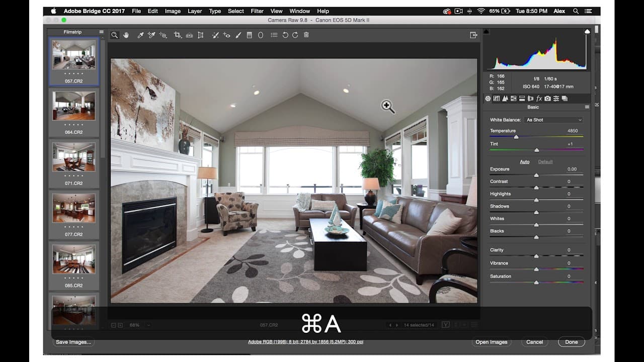Select the Adjustment Brush tool
Image resolution: width=644 pixels, height=362 pixels.
[237, 35]
